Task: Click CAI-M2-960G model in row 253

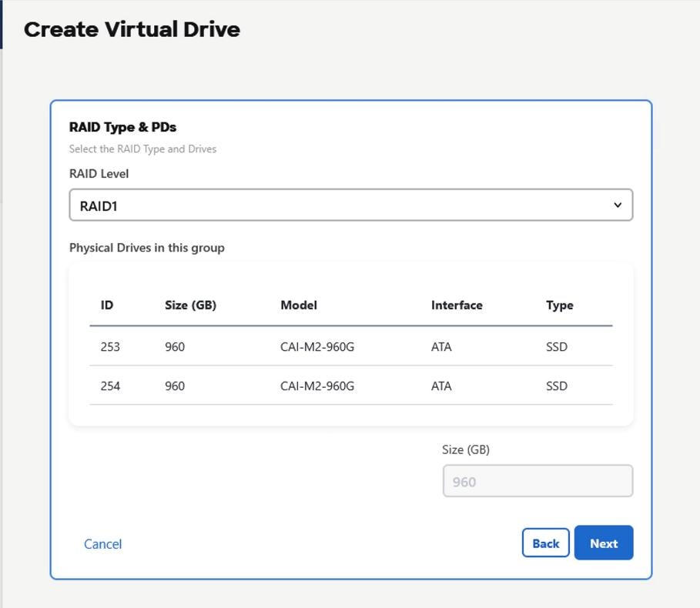Action: 317,346
